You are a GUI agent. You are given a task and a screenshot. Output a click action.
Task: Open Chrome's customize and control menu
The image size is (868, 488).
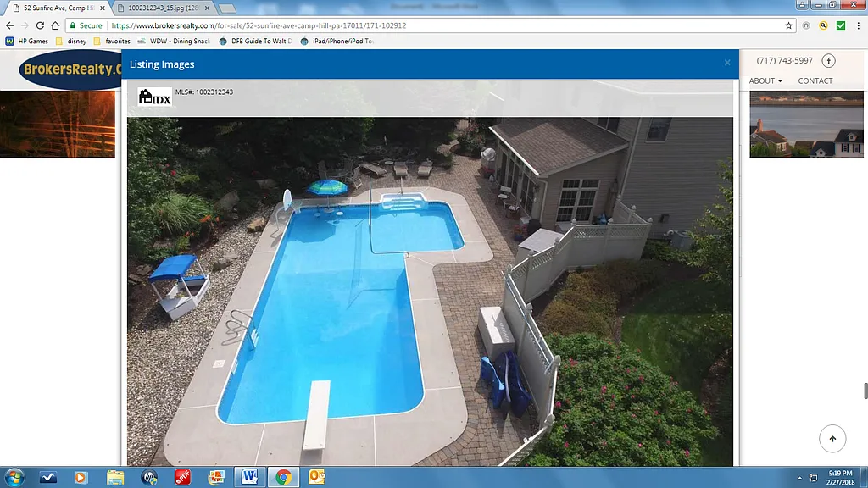click(x=859, y=25)
